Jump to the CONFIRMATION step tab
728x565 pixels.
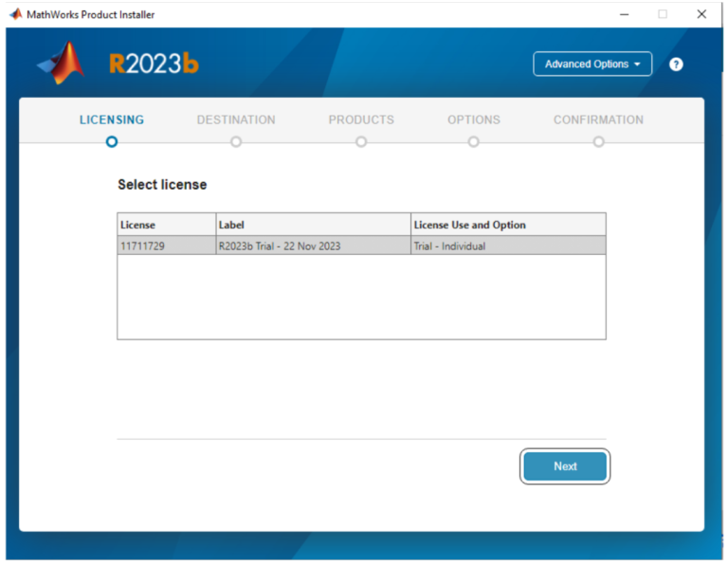point(598,120)
